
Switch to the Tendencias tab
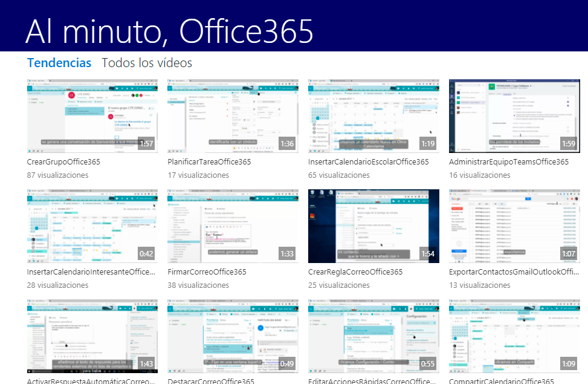(x=59, y=63)
